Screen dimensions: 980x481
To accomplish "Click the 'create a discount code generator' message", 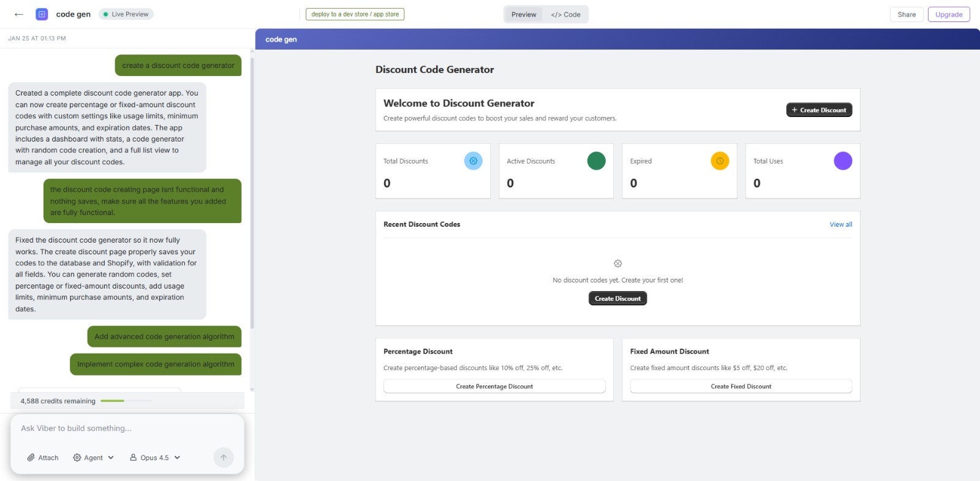I will coord(178,66).
